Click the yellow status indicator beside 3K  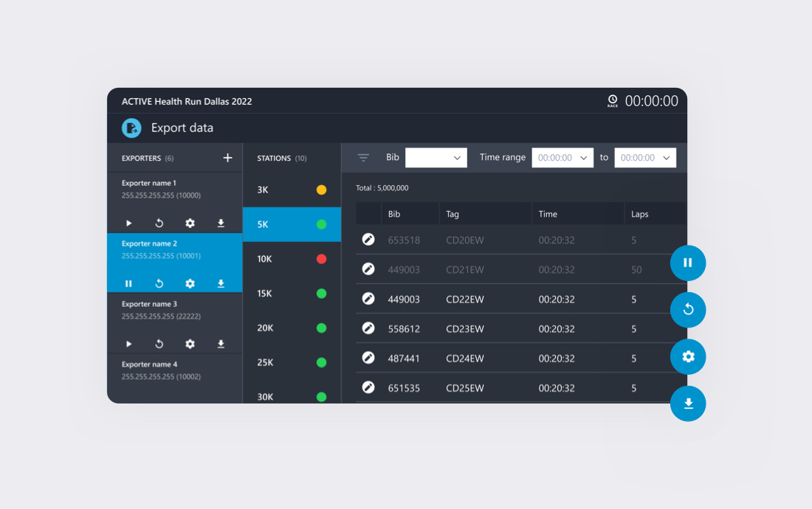(x=321, y=190)
